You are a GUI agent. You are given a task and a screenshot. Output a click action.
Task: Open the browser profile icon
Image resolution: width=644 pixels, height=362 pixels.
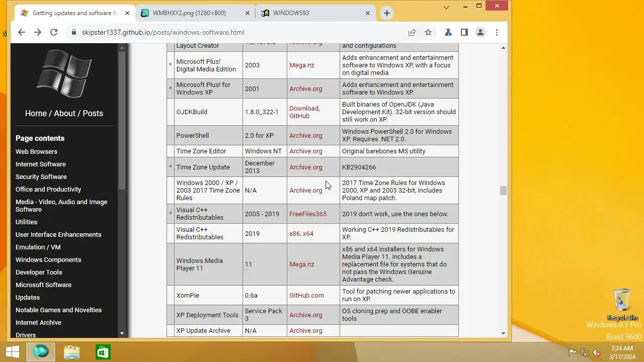(x=480, y=32)
